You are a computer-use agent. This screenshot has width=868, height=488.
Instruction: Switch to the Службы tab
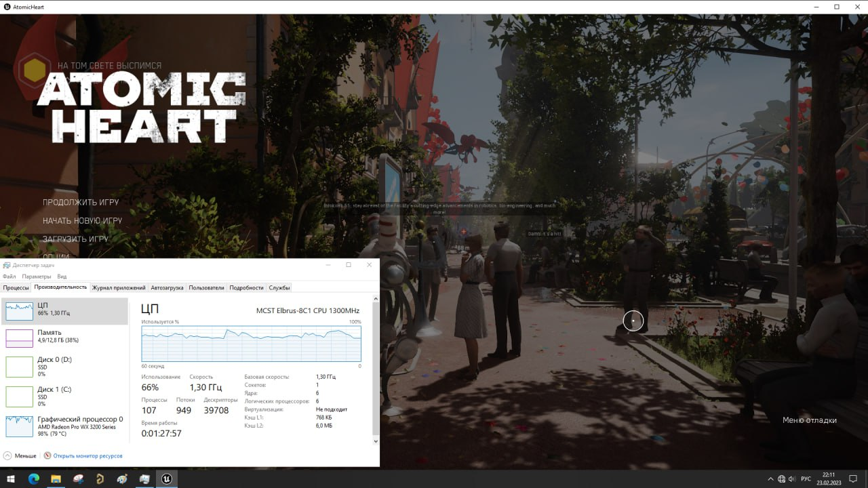279,287
